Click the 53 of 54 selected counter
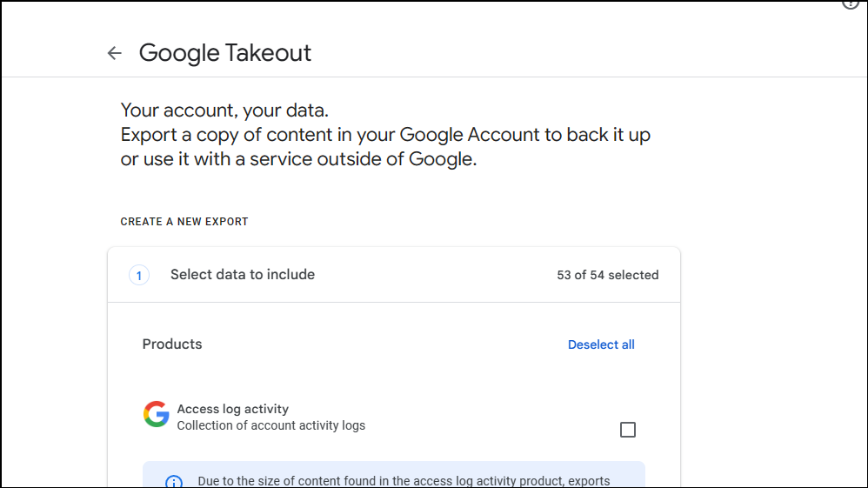Image resolution: width=868 pixels, height=488 pixels. 607,275
